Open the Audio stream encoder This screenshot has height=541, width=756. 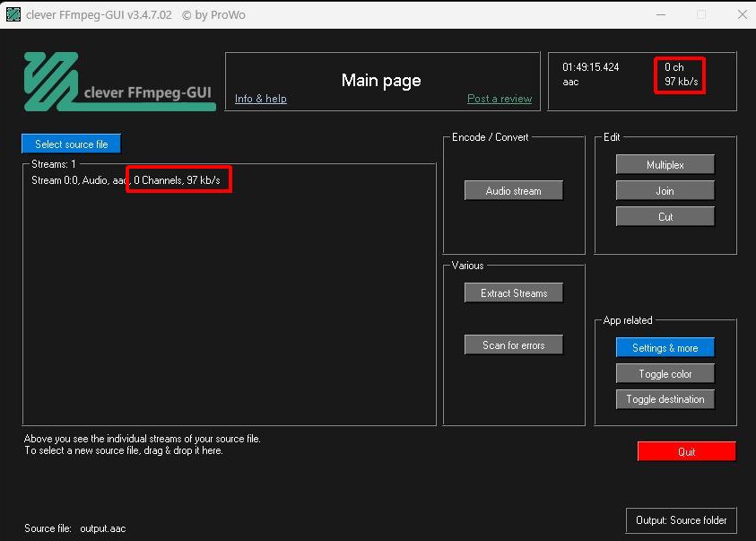pyautogui.click(x=514, y=191)
